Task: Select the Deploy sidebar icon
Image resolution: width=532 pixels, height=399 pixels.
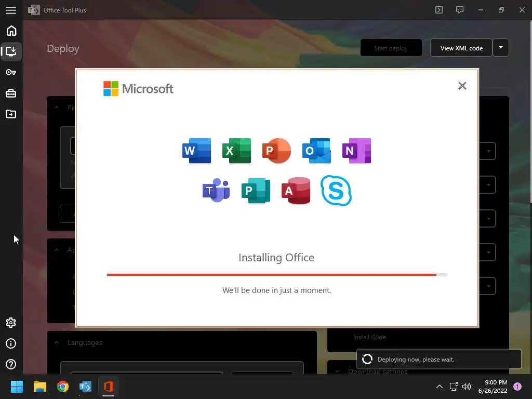Action: click(11, 51)
